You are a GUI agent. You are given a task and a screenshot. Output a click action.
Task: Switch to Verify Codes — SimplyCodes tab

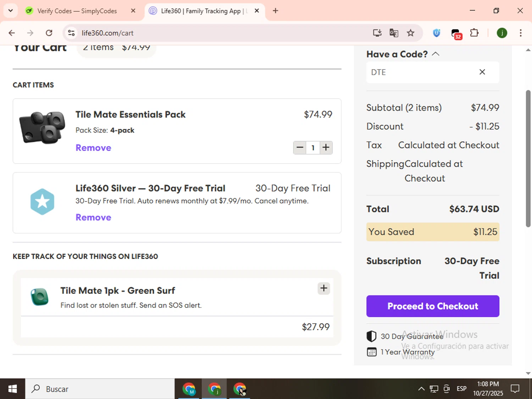pyautogui.click(x=77, y=11)
